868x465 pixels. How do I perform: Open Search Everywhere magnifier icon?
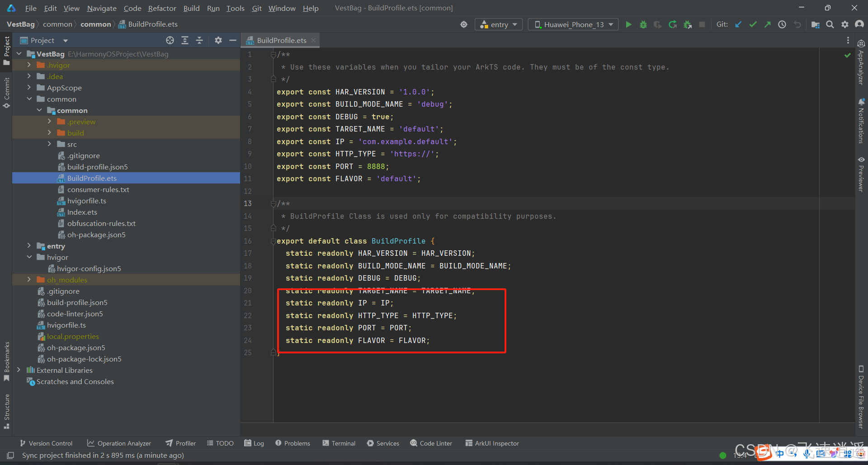click(x=830, y=24)
